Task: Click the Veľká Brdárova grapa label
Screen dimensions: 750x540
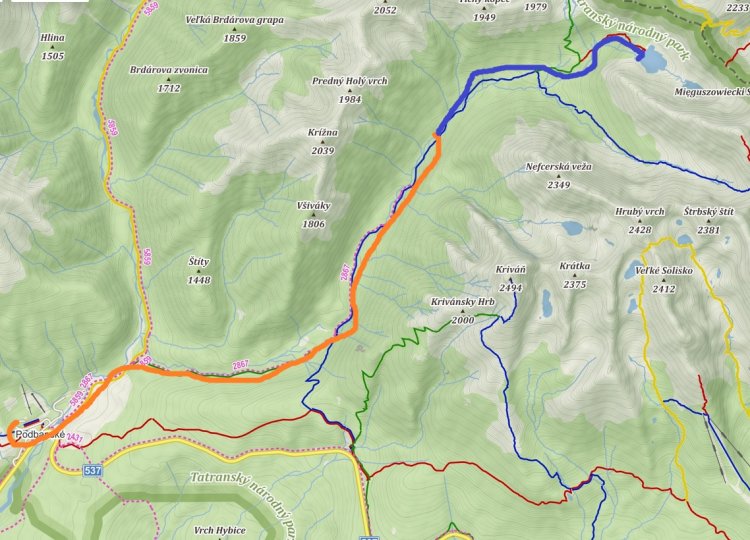Action: tap(235, 20)
